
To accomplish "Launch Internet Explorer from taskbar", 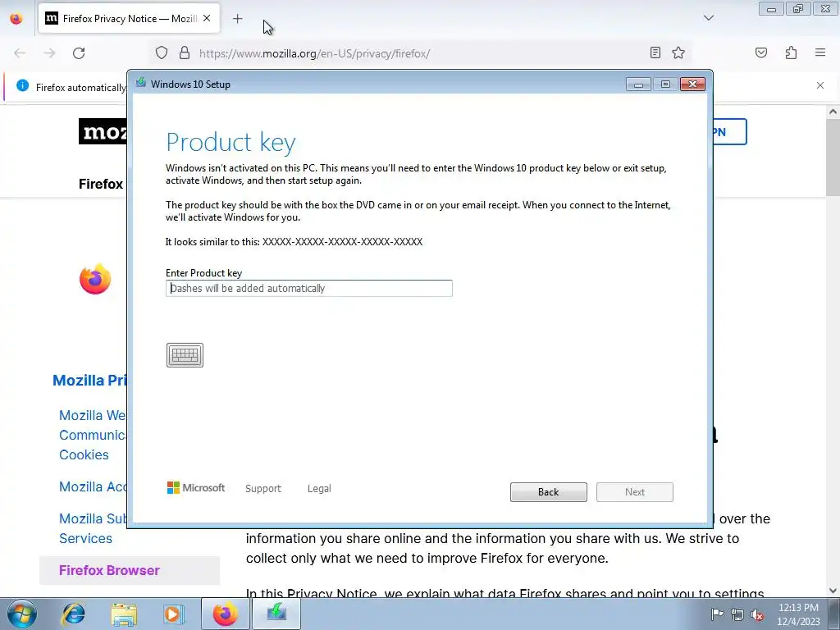I will [73, 614].
